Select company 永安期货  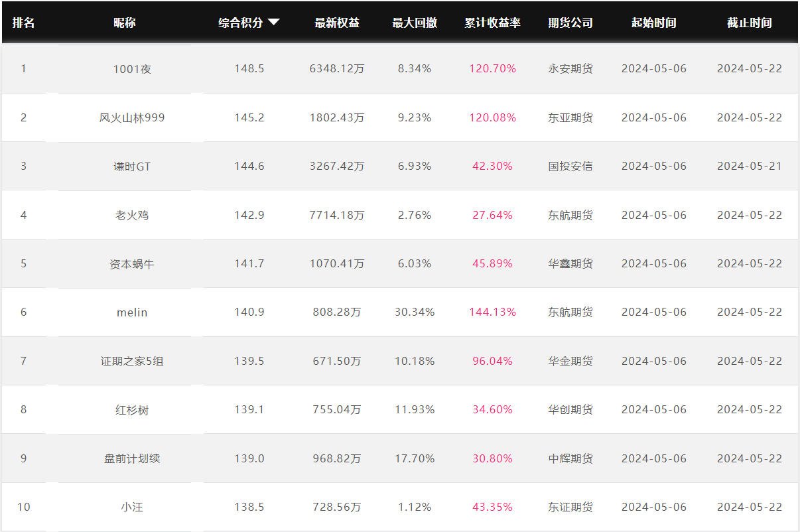(570, 68)
